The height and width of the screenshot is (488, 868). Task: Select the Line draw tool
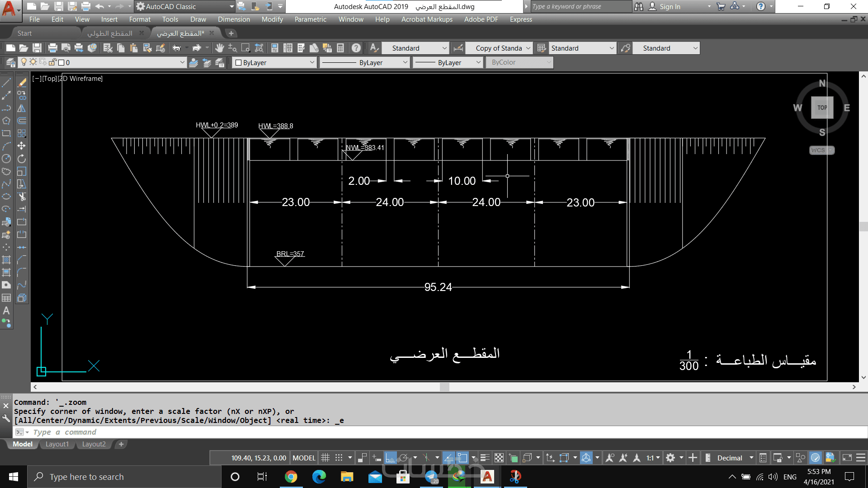pyautogui.click(x=6, y=83)
